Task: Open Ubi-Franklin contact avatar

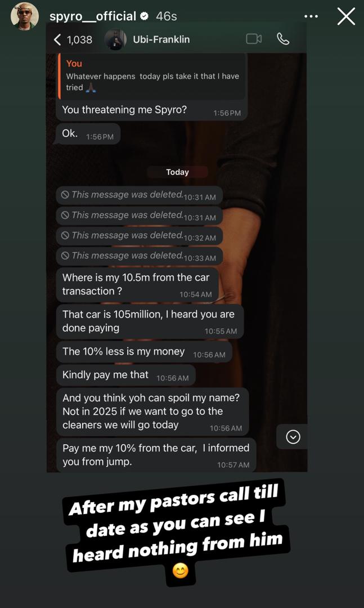Action: coord(115,39)
